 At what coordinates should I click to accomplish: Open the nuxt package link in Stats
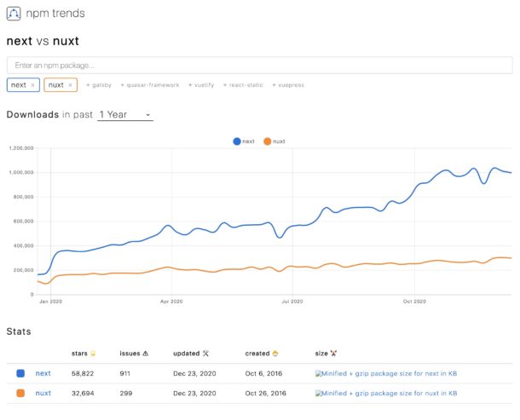click(x=43, y=394)
